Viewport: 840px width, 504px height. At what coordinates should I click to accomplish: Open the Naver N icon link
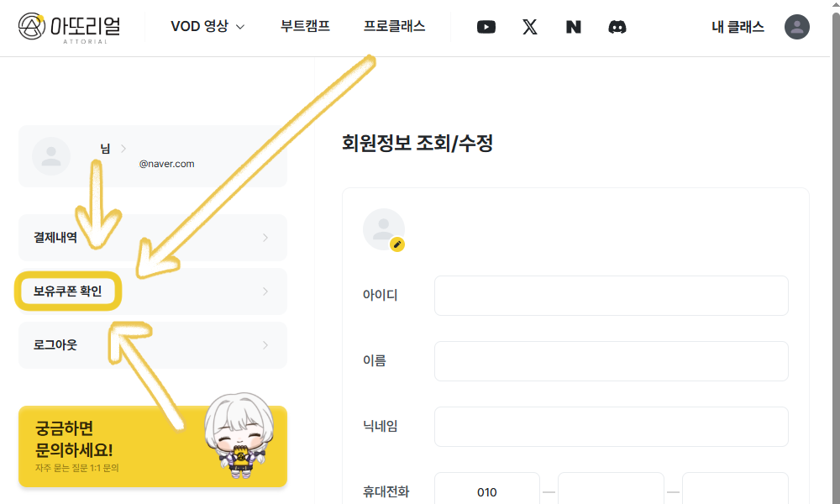pos(573,27)
